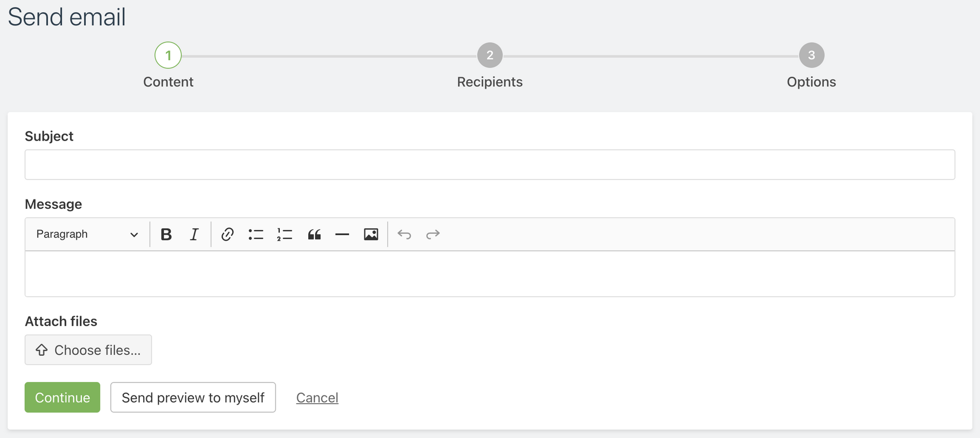Open step 1 Content indicator
Screen dimensions: 980x438
[x=168, y=55]
